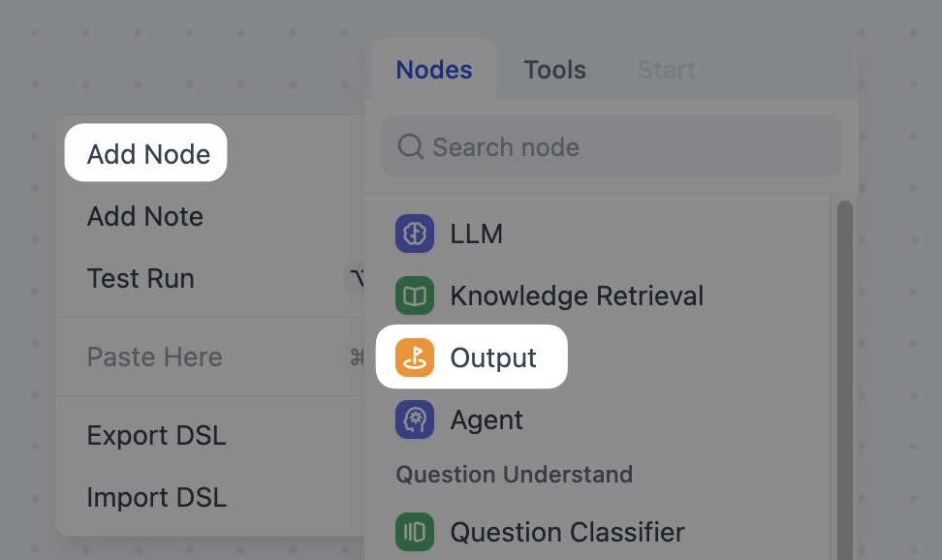This screenshot has width=942, height=560.
Task: Click the LLM node brain icon
Action: tap(415, 234)
